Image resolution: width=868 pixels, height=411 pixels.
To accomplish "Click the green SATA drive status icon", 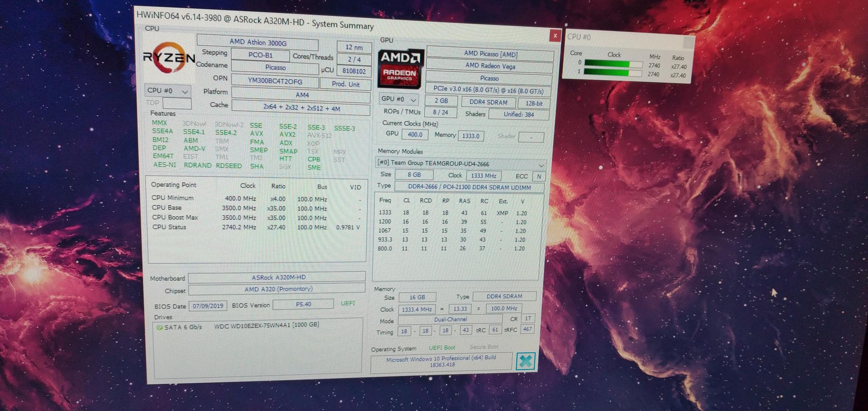I will coord(159,327).
